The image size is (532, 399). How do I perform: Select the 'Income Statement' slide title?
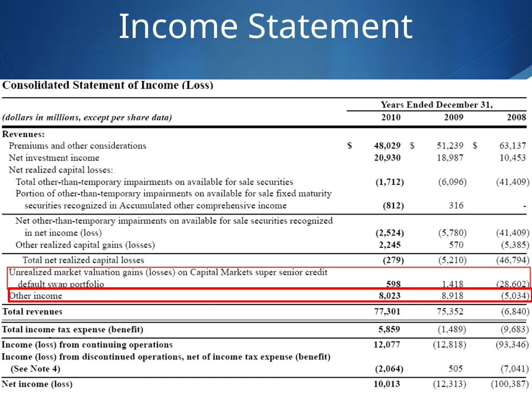pos(265,26)
